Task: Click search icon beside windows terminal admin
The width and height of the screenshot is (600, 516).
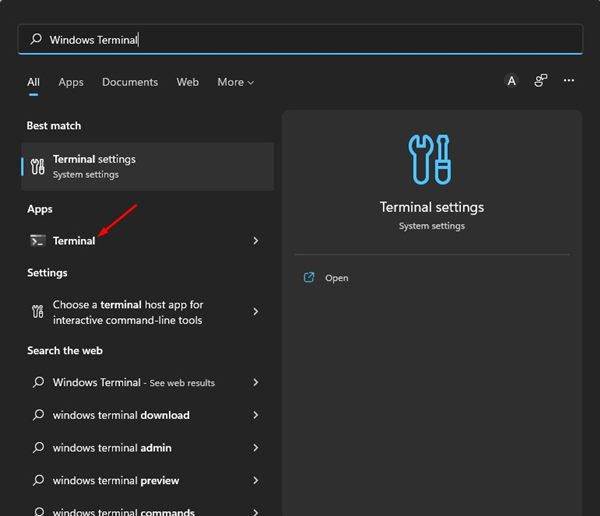Action: point(38,447)
